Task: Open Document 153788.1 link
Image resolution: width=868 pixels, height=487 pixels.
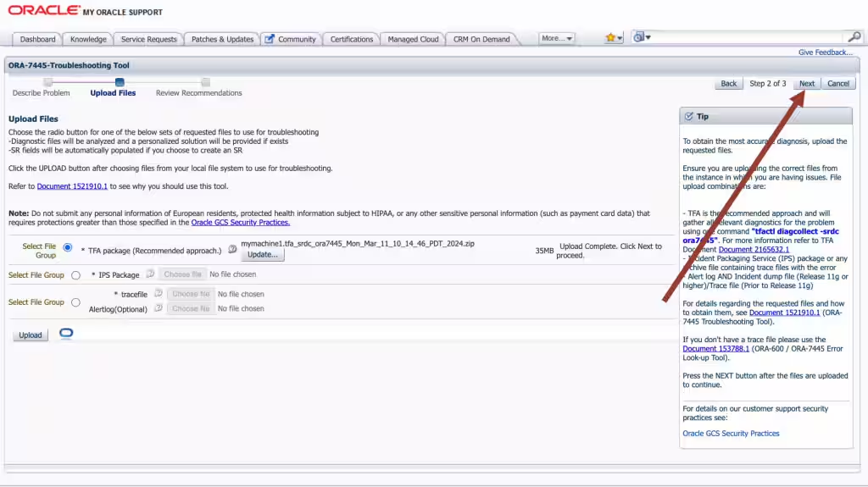Action: [715, 349]
